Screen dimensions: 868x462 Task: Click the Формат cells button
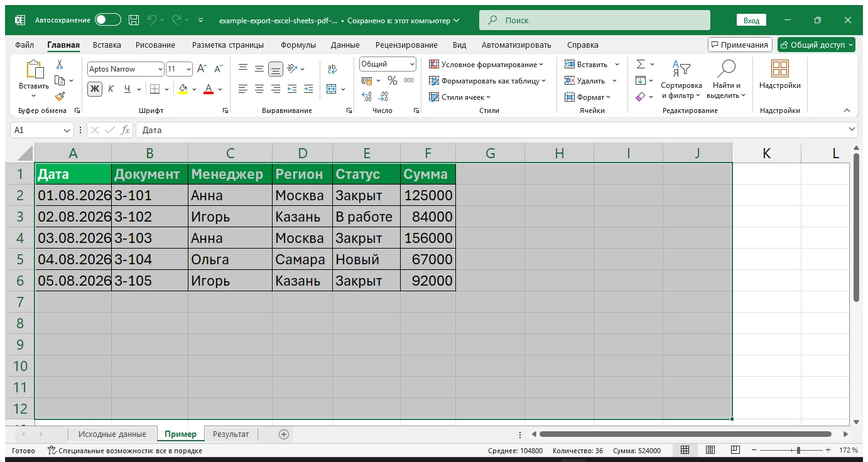point(587,97)
